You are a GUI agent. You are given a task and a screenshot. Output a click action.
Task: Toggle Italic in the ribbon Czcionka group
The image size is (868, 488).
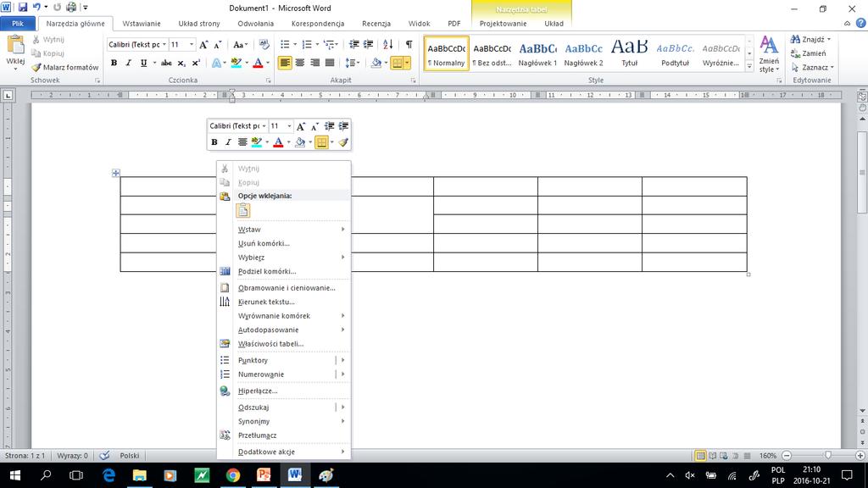129,63
